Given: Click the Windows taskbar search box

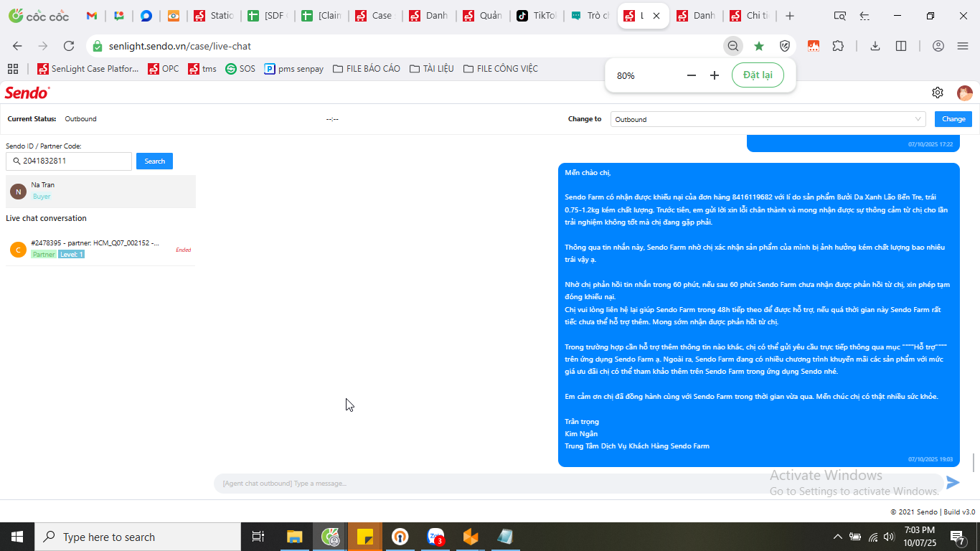Looking at the screenshot, I should [138, 537].
